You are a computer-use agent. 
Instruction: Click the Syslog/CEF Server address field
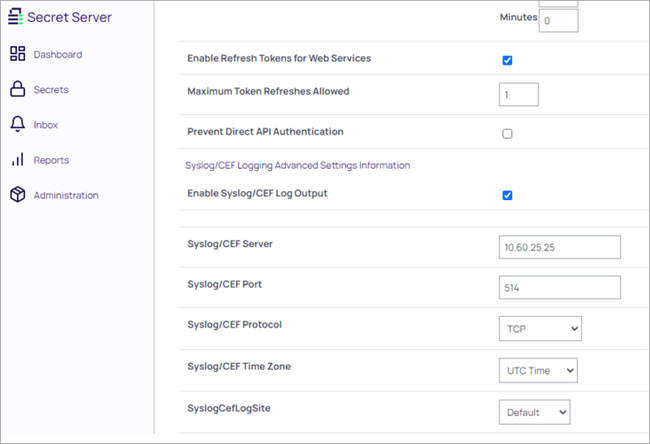(559, 247)
